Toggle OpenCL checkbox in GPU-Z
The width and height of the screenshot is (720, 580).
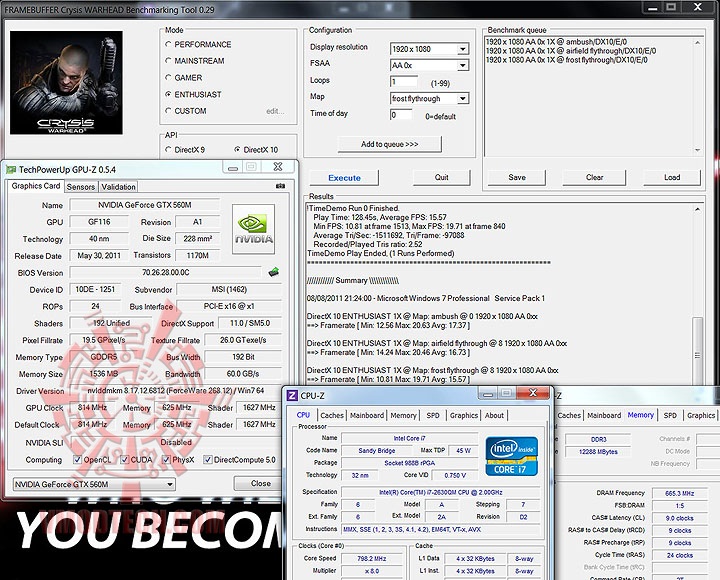77,459
